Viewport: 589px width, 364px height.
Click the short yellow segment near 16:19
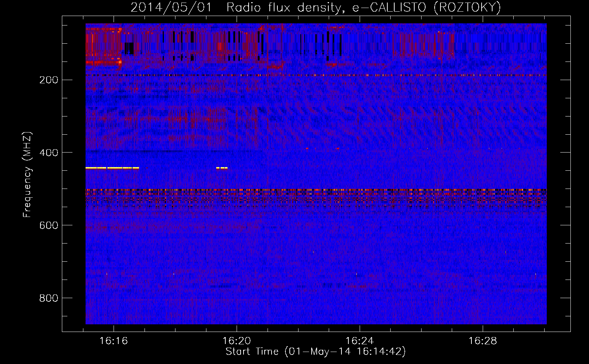coord(222,168)
